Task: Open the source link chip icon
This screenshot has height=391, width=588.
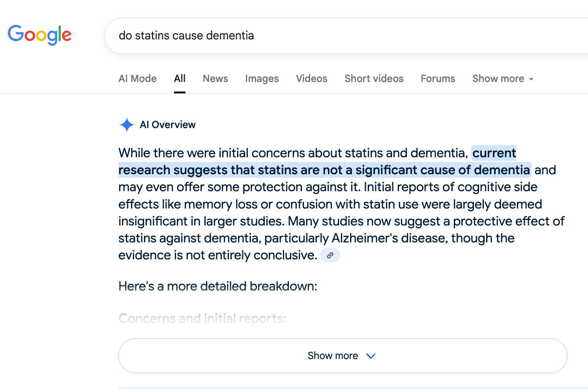Action: coord(330,255)
